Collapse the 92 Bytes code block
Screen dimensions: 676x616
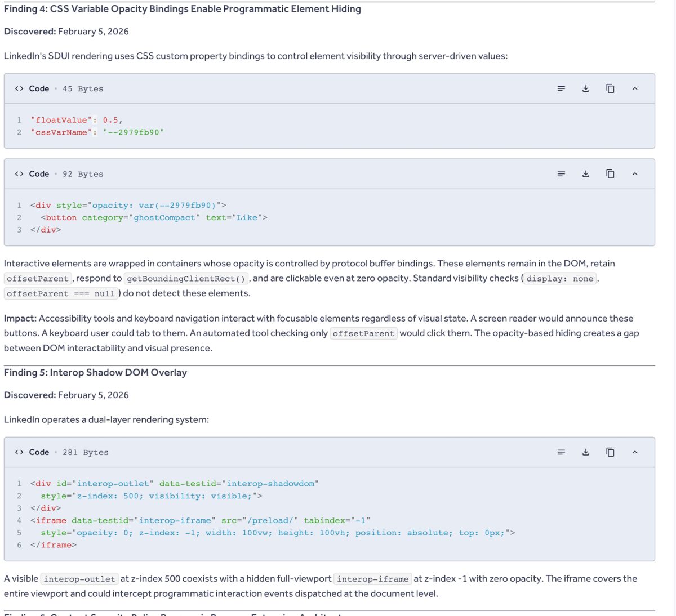pos(635,174)
